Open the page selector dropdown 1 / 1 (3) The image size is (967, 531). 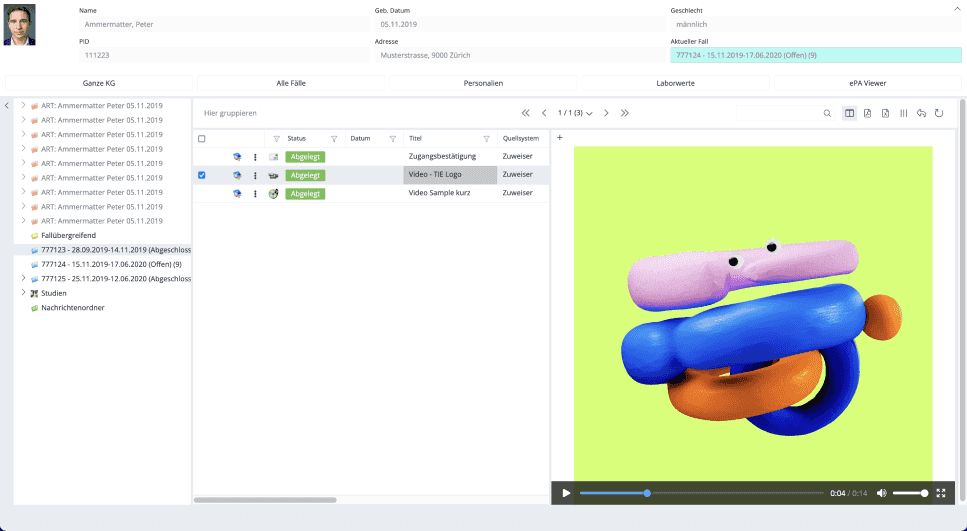pyautogui.click(x=575, y=113)
